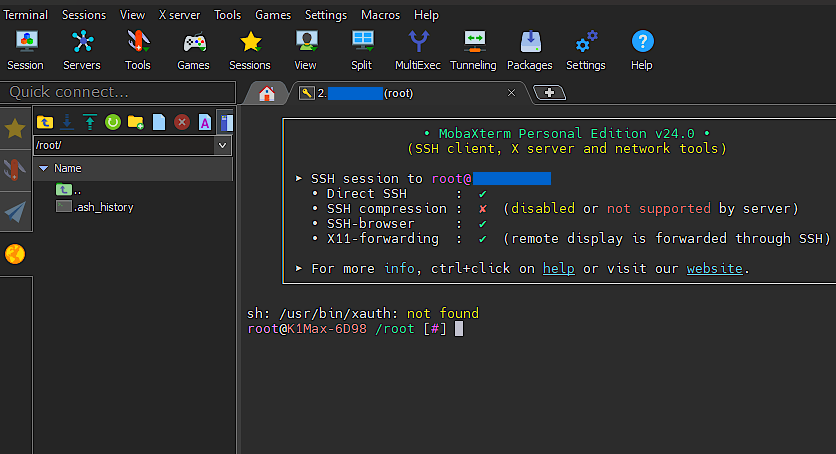Open the Macros paper plane sidebar tab
This screenshot has width=836, height=454.
[x=15, y=212]
